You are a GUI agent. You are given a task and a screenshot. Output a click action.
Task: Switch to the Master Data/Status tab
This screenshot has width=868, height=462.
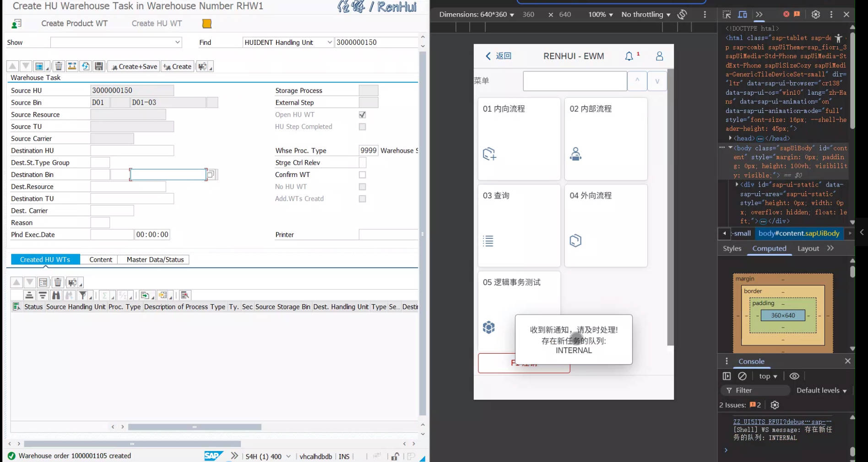point(155,259)
